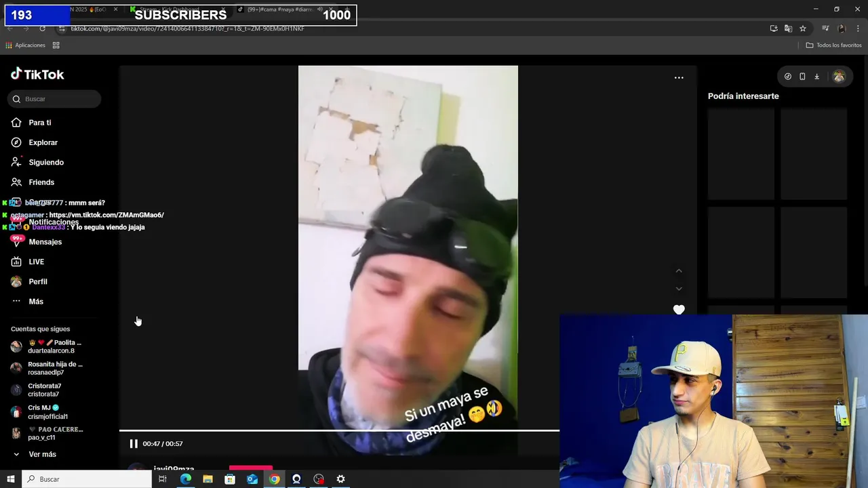868x488 pixels.
Task: Open Task View on taskbar
Action: (163, 479)
